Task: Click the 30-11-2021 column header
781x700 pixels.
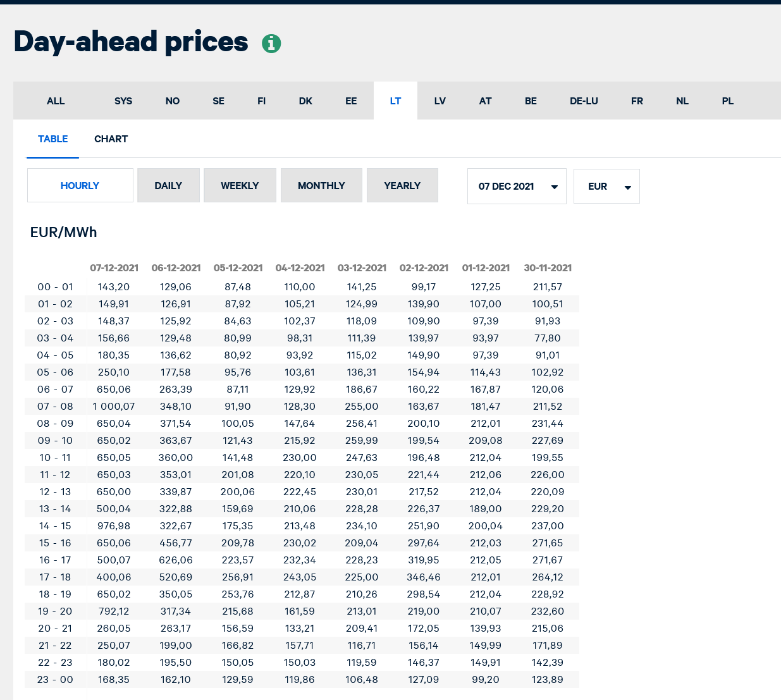Action: point(548,268)
